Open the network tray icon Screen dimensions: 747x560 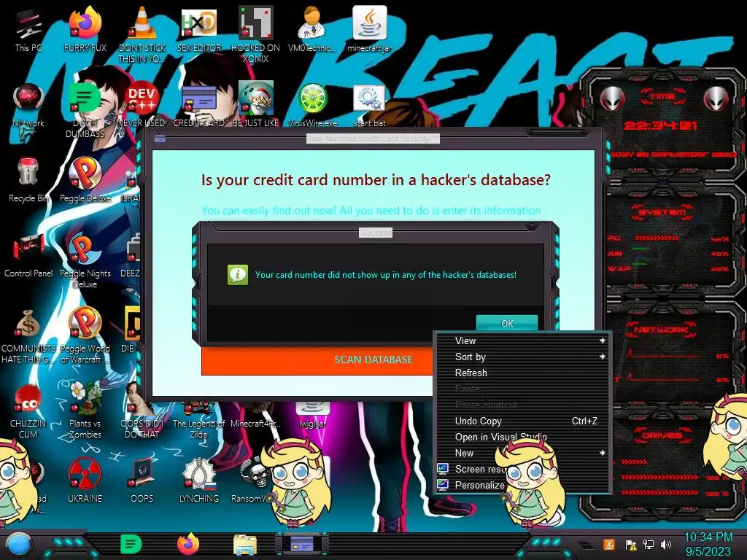pos(648,544)
